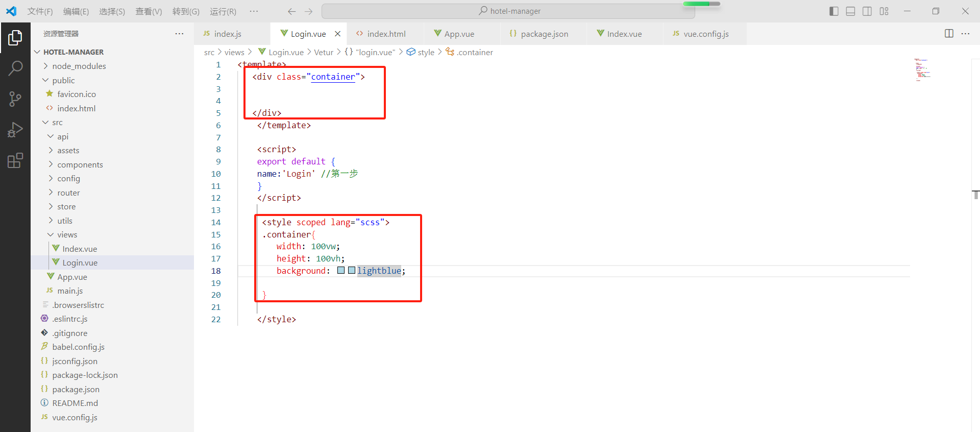Open .gitignore in the file tree
The image size is (980, 432).
click(x=112, y=333)
